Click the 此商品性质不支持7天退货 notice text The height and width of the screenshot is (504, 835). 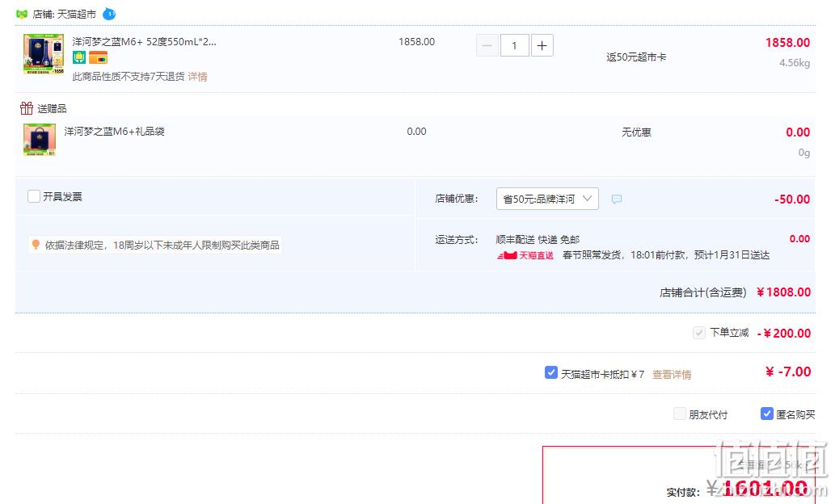[129, 77]
